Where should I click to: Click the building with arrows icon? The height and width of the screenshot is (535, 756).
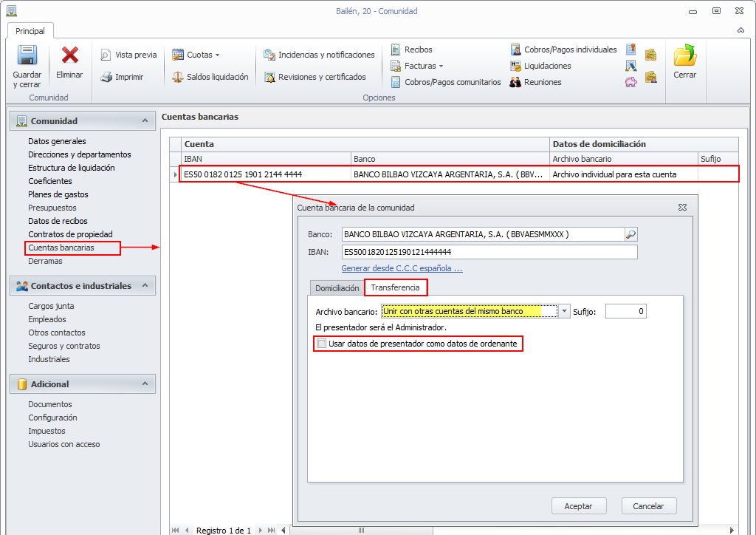[651, 55]
